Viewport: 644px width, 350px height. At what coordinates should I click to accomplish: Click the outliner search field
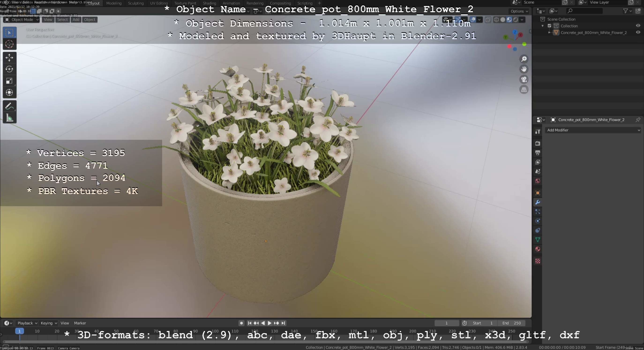point(584,11)
